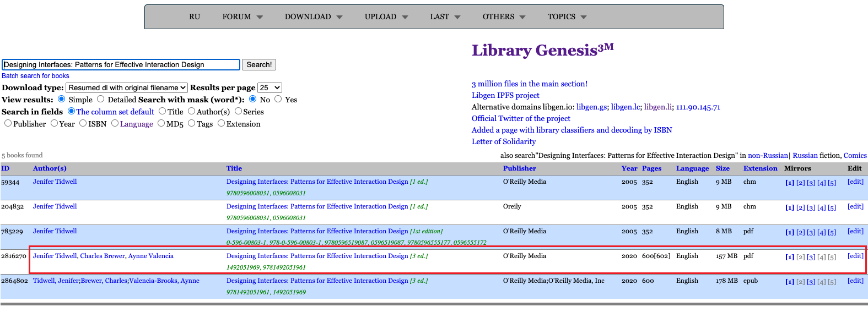
Task: Open mirror [2] for book 204832
Action: coord(800,207)
